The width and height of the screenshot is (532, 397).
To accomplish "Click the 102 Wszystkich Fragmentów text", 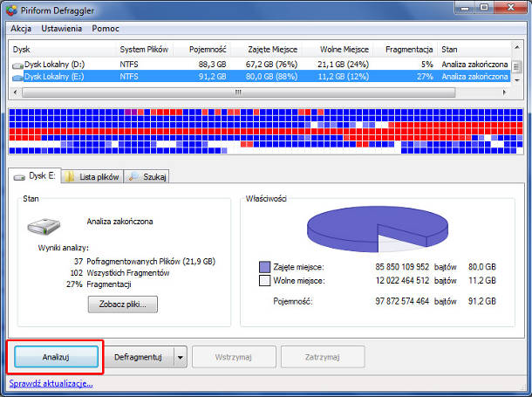I will (x=119, y=273).
